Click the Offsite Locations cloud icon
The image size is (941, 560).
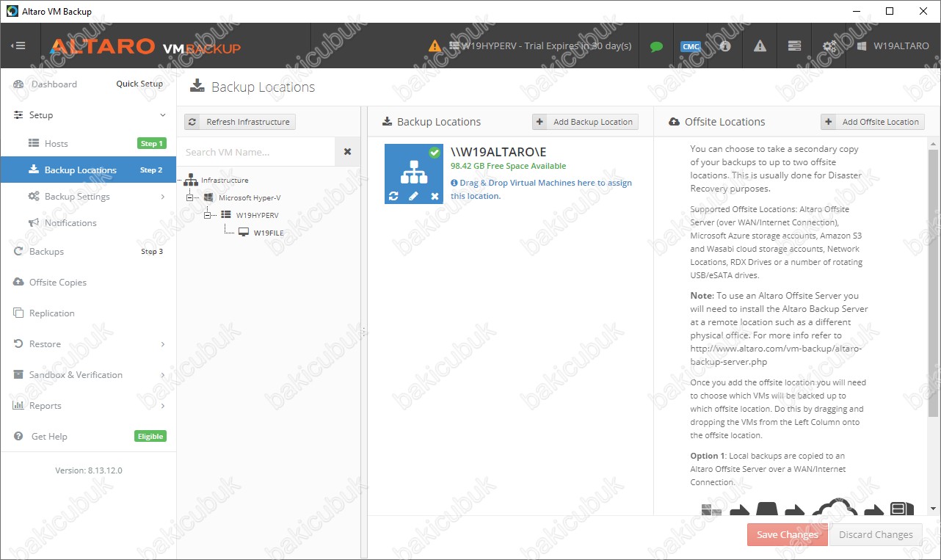coord(674,122)
